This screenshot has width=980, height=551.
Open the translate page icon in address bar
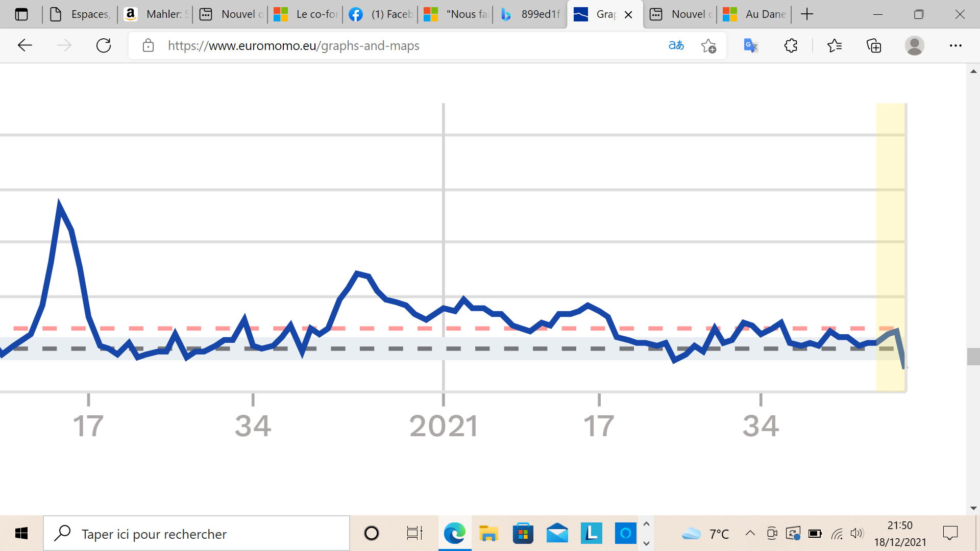pyautogui.click(x=676, y=45)
